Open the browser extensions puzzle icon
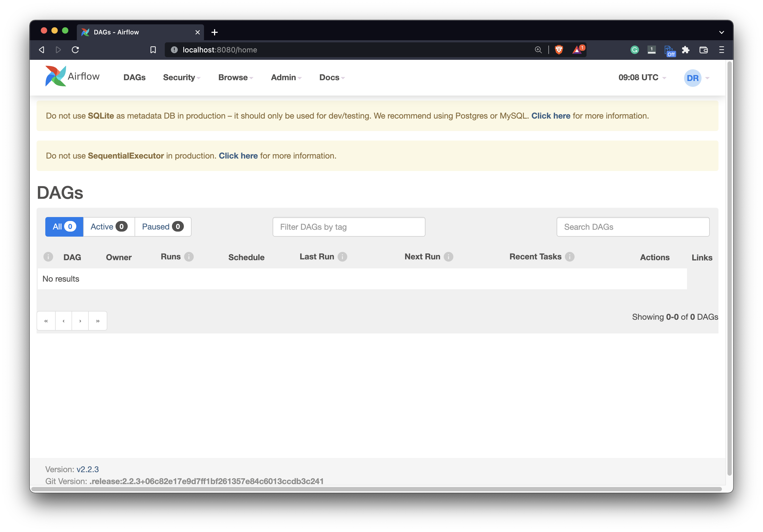Screen dimensions: 763x532 coord(686,49)
